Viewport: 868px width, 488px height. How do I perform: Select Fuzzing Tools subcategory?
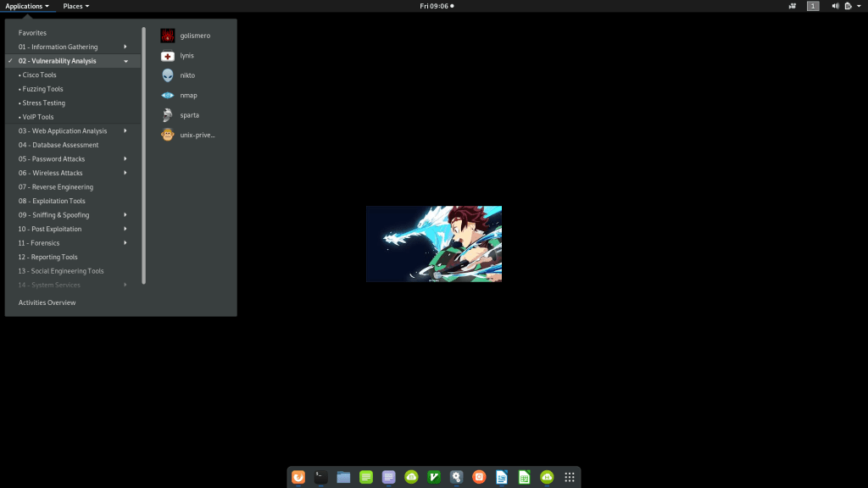tap(42, 89)
